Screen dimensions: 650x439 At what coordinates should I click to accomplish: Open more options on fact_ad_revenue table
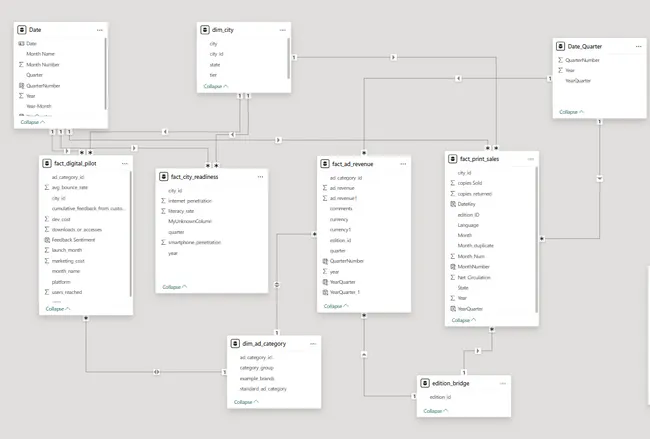[x=404, y=162]
